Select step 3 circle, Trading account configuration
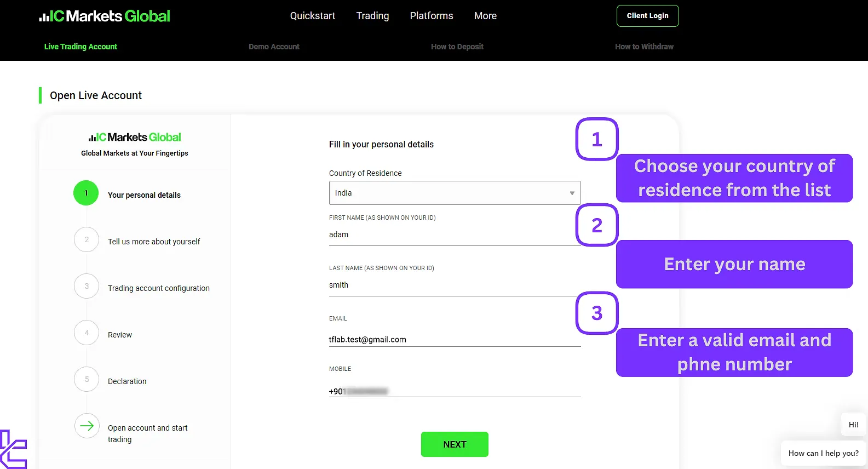 87,286
